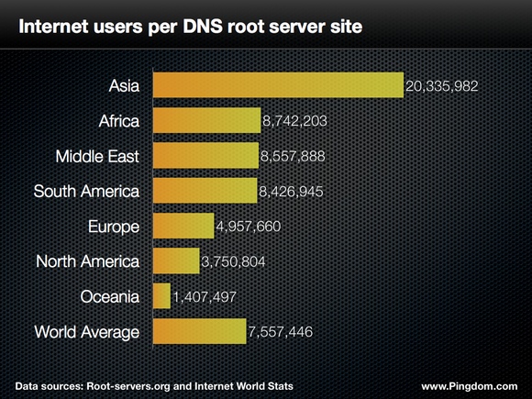Click the Asia bar
532x399 pixels.
click(x=278, y=85)
